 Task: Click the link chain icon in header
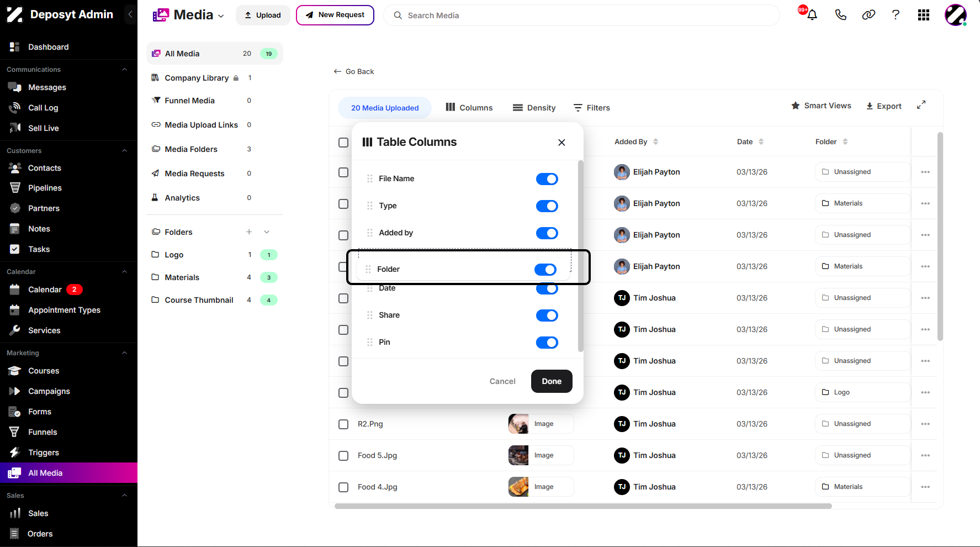(x=868, y=15)
